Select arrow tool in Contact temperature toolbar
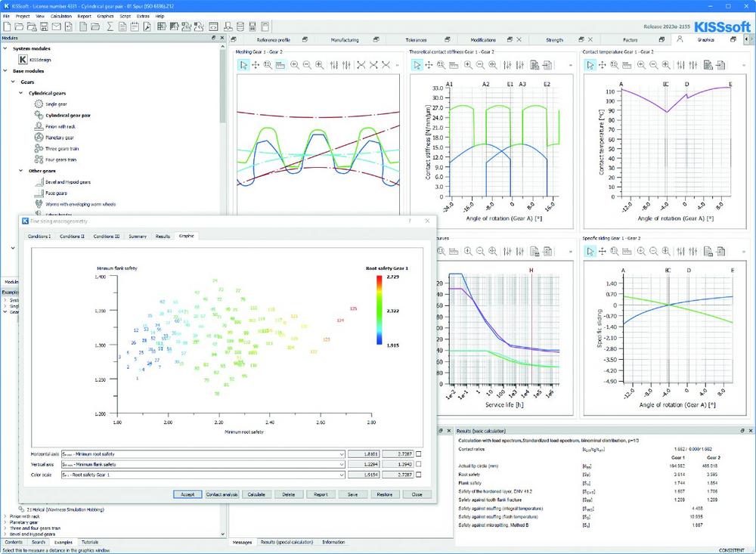Image resolution: width=756 pixels, height=554 pixels. pyautogui.click(x=590, y=65)
